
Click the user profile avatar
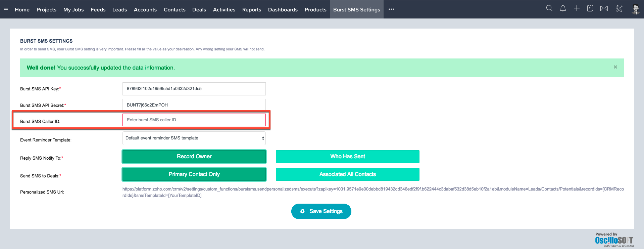(636, 9)
